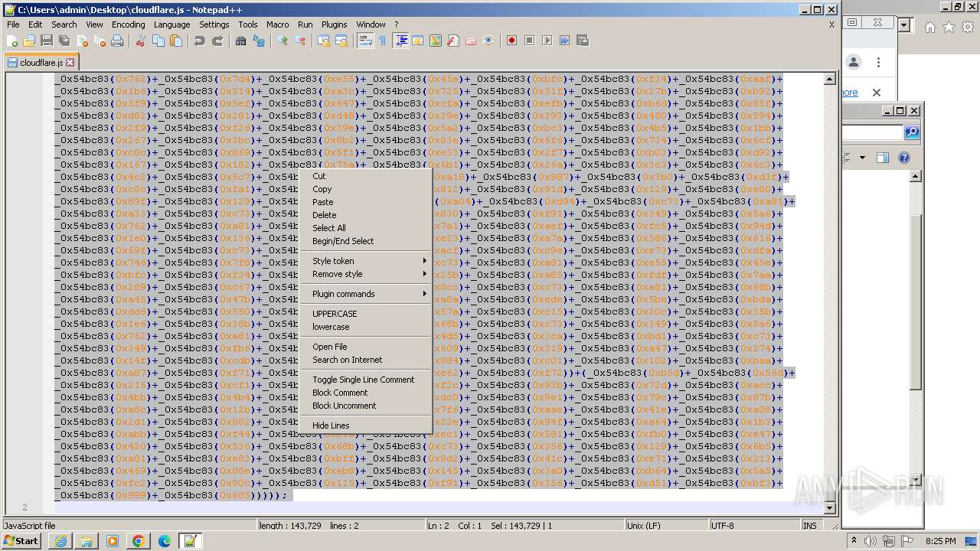Click the editor scrollbar down arrow
Screen dimensions: 980x551
830,507
